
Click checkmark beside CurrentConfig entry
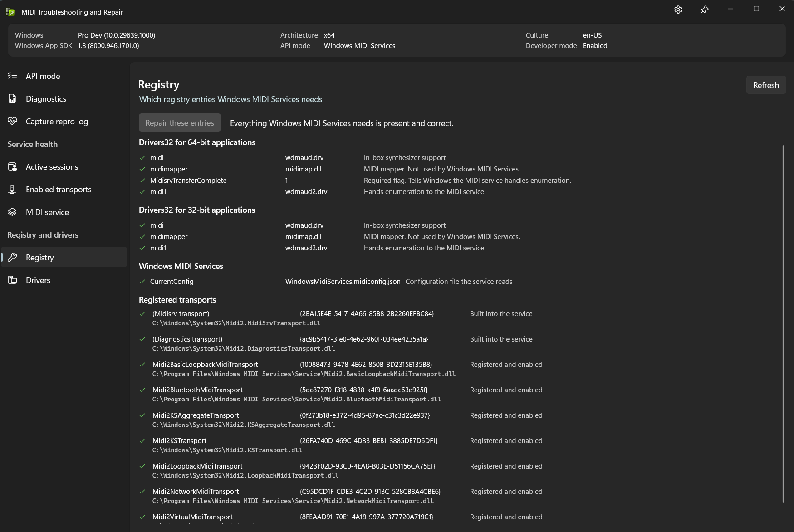click(x=142, y=282)
